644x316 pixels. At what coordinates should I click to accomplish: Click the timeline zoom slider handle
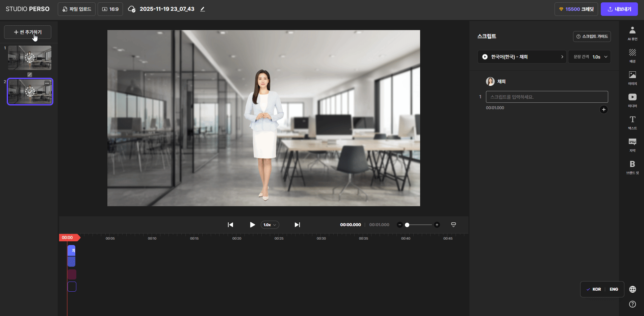(x=407, y=225)
